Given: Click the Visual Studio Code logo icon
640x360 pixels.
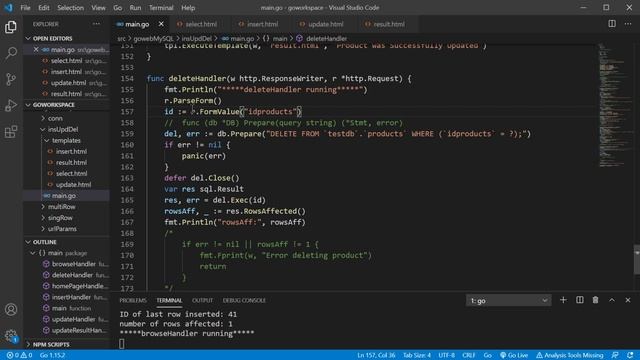Looking at the screenshot, I should click(x=9, y=7).
